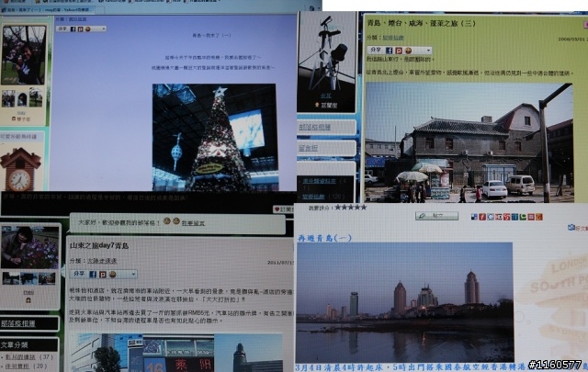Click 青島~我來了（一） post title
Viewport: 588px width, 372px height.
click(211, 35)
